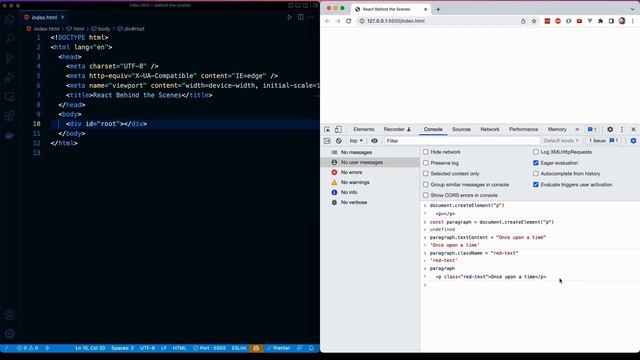Click the Port : 5500 status item
This screenshot has width=640, height=360.
(209, 348)
